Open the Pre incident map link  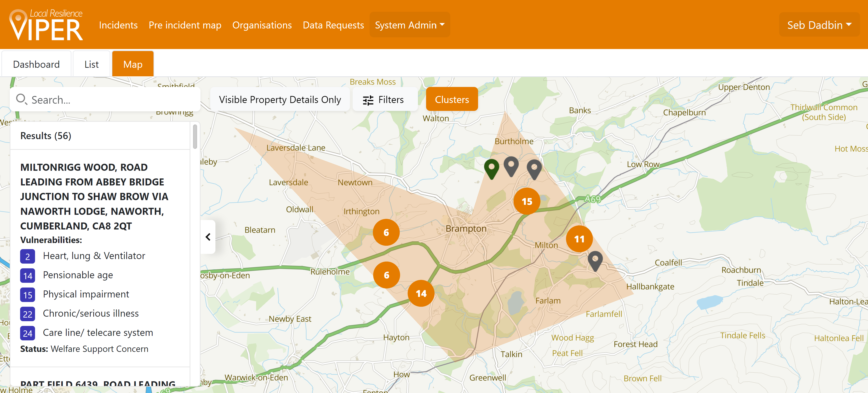click(x=185, y=25)
